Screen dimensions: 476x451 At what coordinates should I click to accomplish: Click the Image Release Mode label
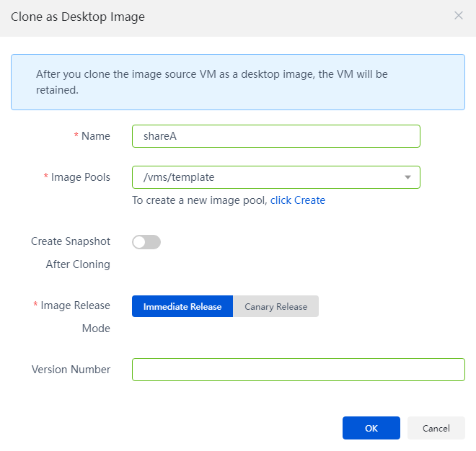(x=75, y=317)
